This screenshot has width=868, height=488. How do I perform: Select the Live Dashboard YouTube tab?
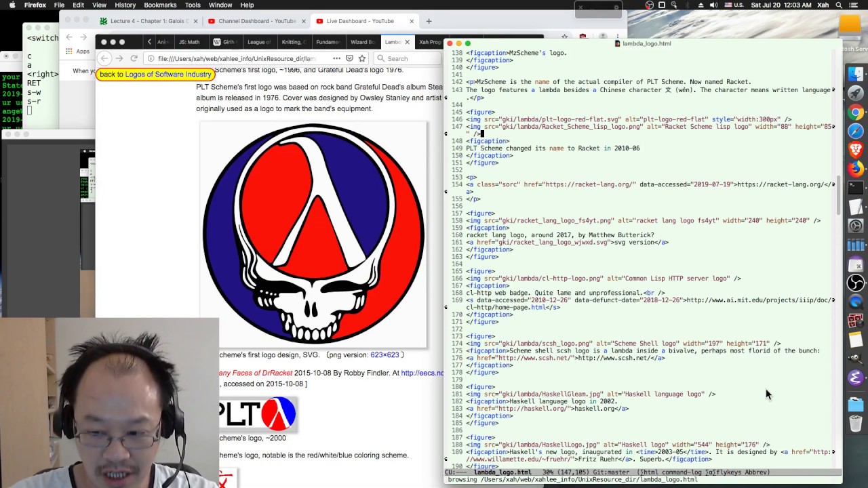click(x=365, y=21)
